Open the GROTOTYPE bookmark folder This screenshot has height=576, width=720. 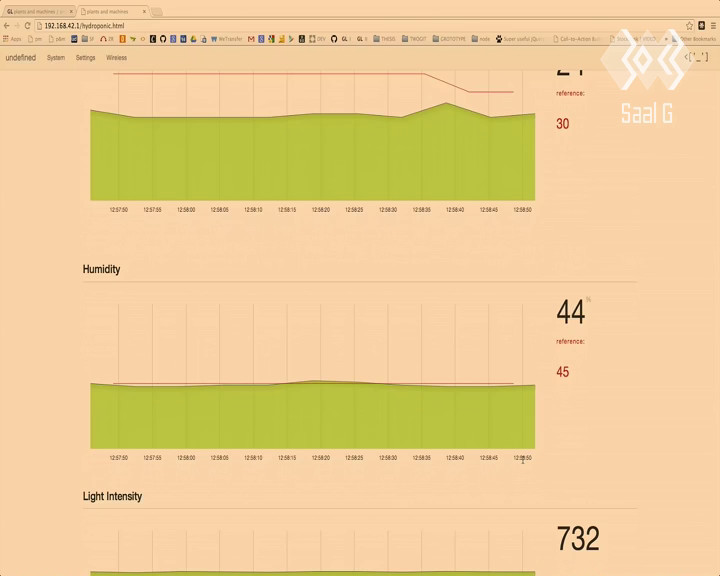(x=449, y=39)
